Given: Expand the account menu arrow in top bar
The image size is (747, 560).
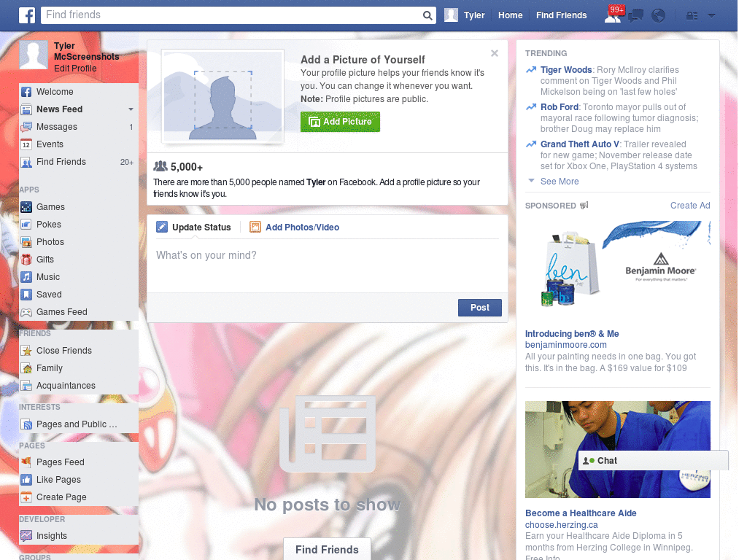Looking at the screenshot, I should click(x=712, y=16).
